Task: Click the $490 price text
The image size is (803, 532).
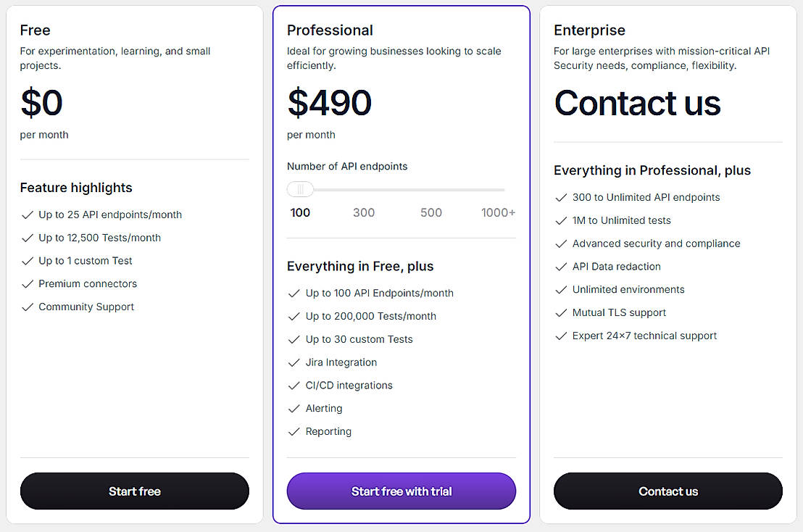Action: pyautogui.click(x=329, y=103)
